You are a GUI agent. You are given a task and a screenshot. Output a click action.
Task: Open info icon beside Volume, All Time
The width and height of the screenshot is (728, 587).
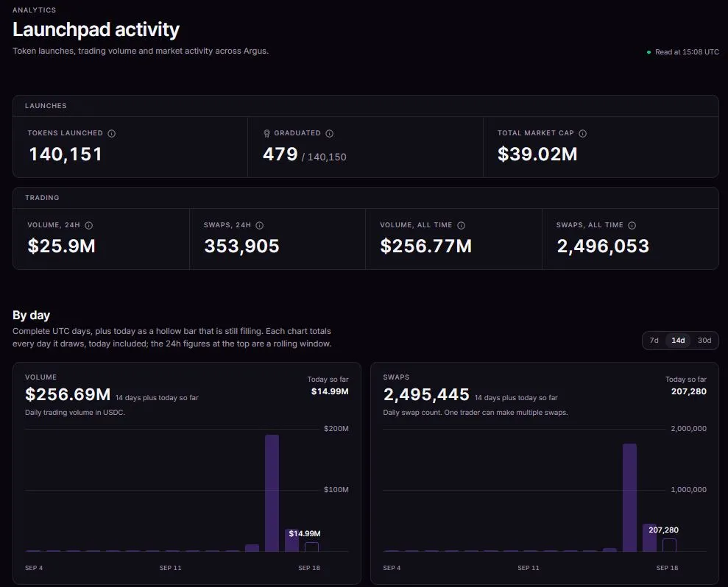461,225
